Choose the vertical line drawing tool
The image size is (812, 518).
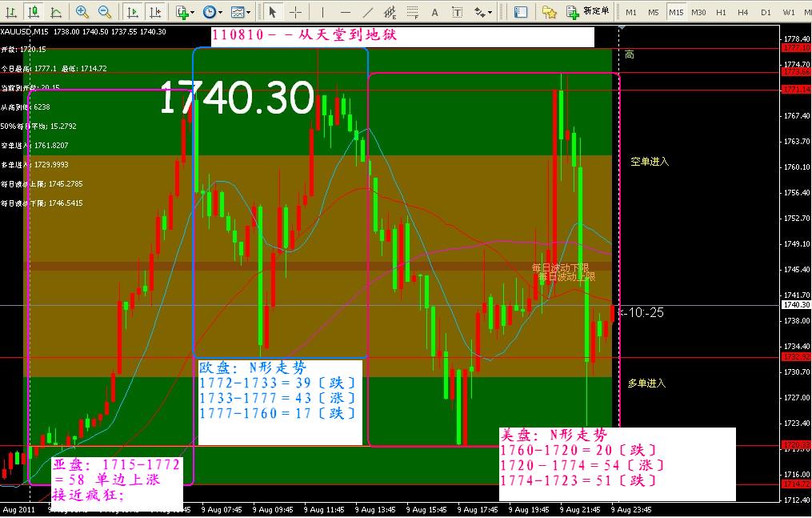coord(322,12)
